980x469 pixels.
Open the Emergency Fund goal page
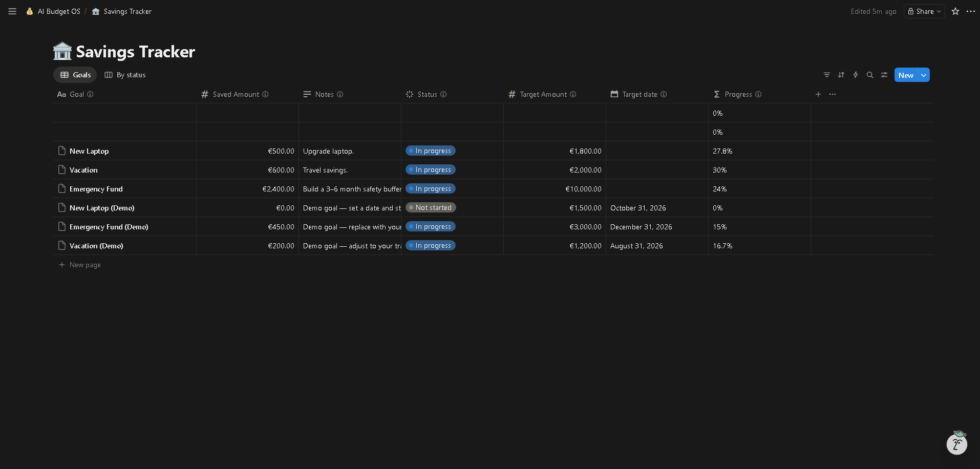96,189
